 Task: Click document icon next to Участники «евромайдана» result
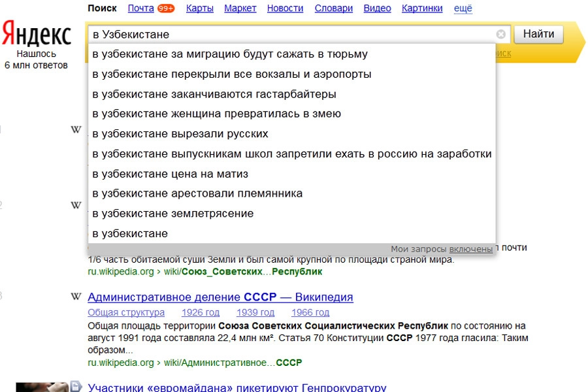click(76, 386)
